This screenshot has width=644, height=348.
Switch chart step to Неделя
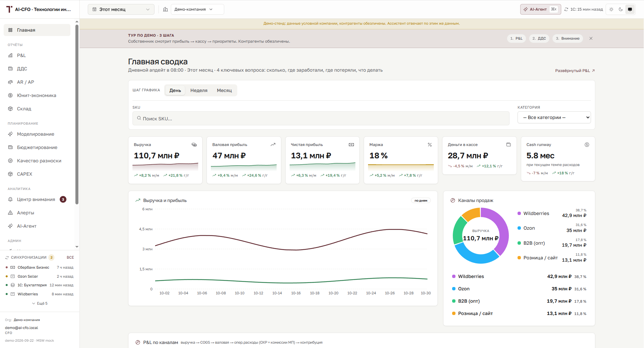pos(199,90)
